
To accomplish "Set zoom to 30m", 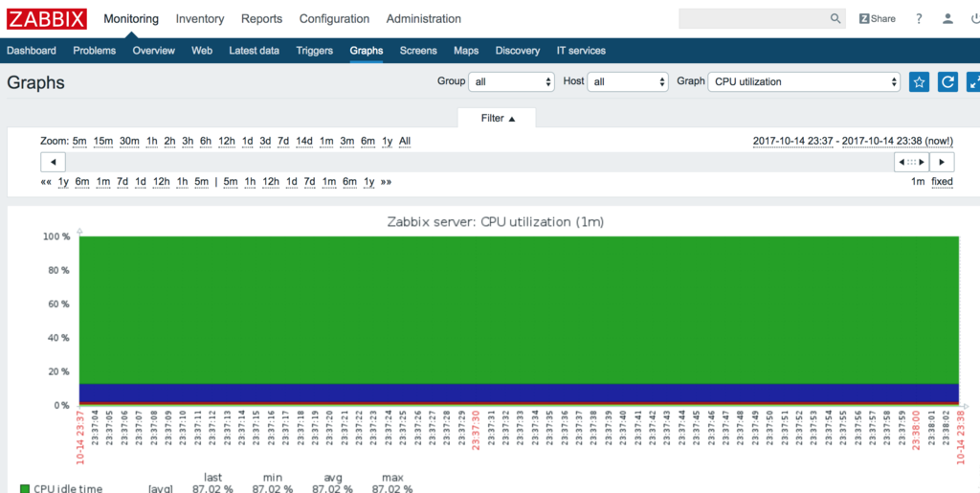I will 129,142.
